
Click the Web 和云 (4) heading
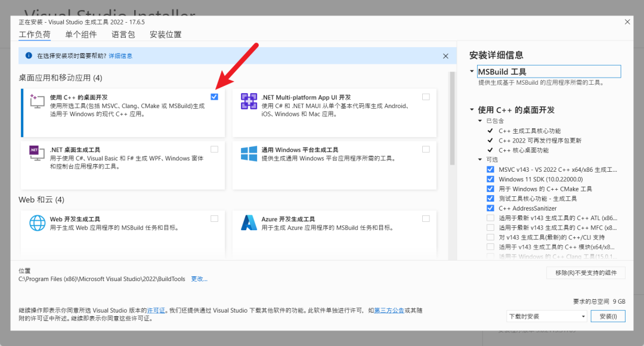42,200
